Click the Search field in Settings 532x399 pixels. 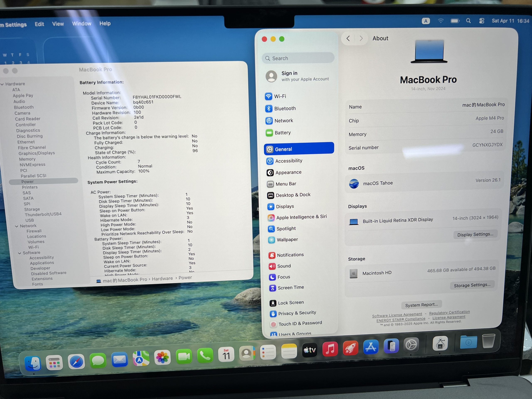click(298, 58)
